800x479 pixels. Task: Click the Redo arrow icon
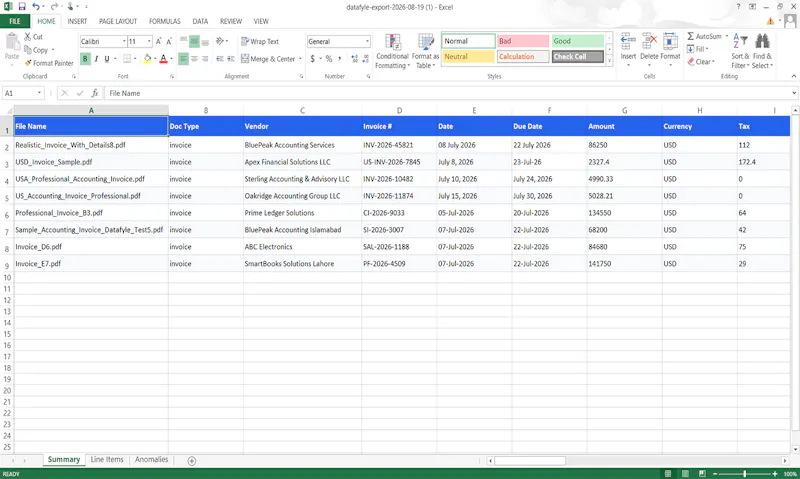click(x=54, y=7)
